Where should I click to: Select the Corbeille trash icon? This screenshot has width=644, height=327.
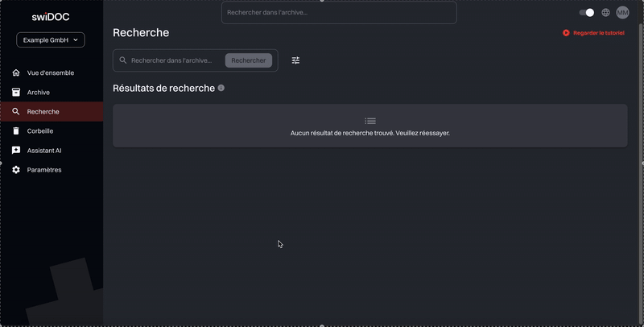16,131
